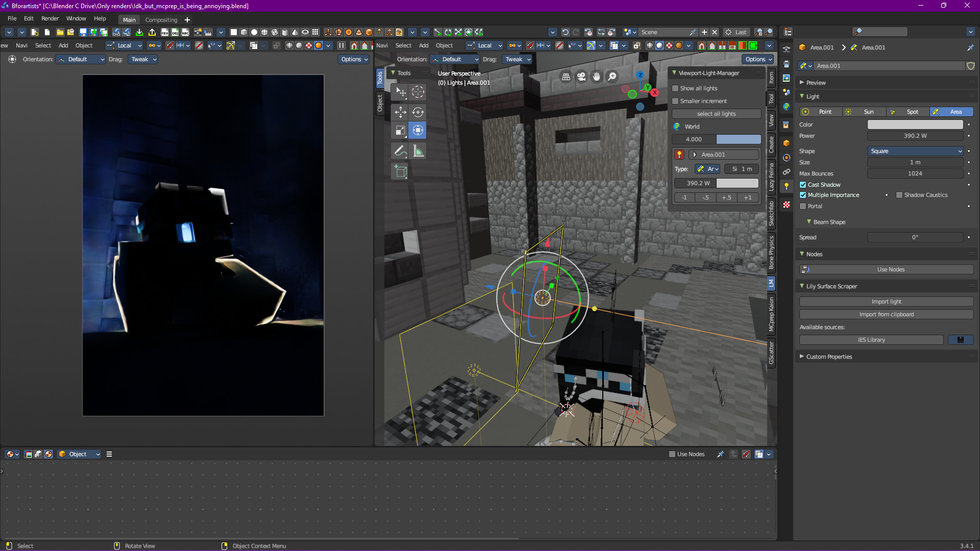The width and height of the screenshot is (980, 551).
Task: Enable Show all lights checkbox
Action: pos(675,88)
